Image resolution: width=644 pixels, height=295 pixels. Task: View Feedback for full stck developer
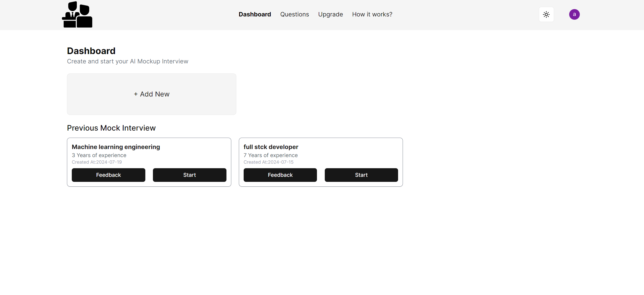280,175
